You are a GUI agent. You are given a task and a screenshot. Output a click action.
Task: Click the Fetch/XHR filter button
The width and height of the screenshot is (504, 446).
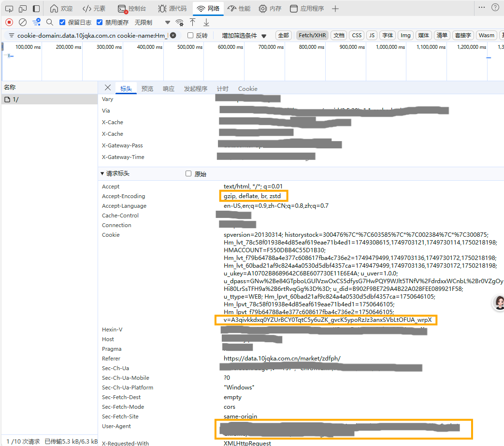312,35
